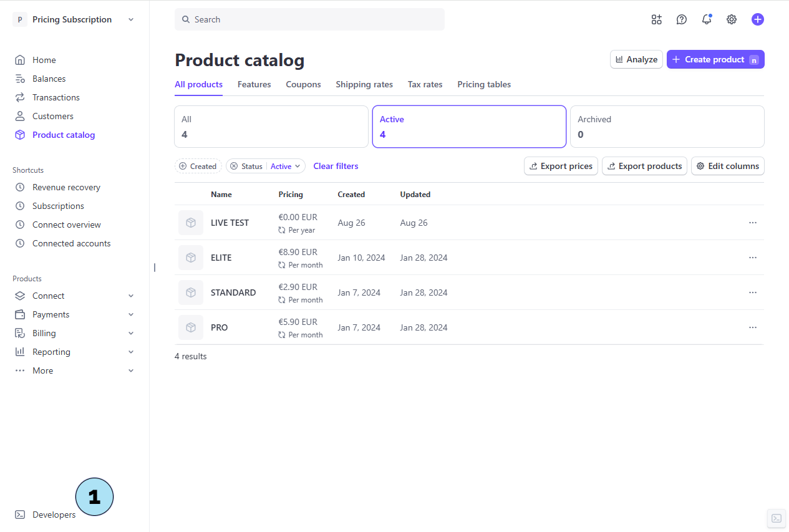Switch to the Coupons tab
789x532 pixels.
303,84
